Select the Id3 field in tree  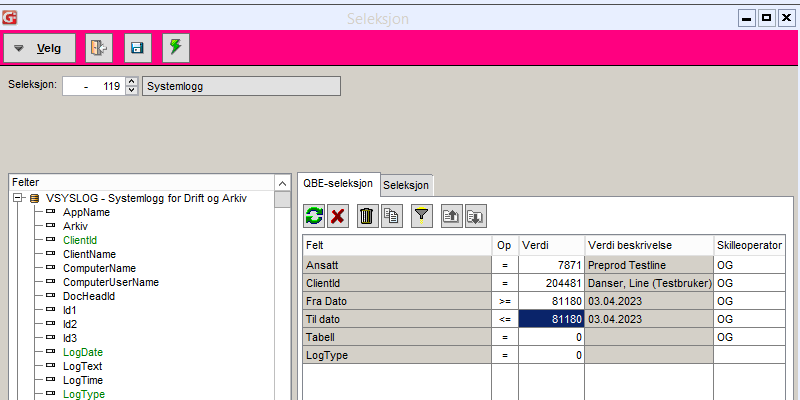(70, 338)
